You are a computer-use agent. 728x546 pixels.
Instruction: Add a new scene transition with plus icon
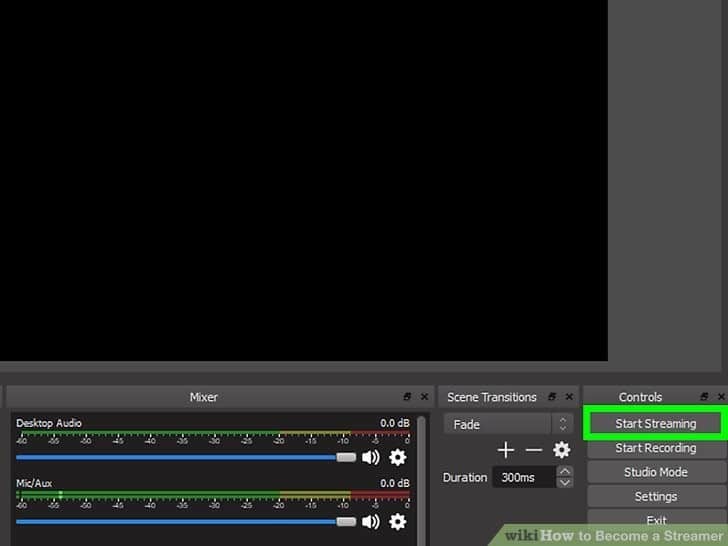(x=506, y=450)
